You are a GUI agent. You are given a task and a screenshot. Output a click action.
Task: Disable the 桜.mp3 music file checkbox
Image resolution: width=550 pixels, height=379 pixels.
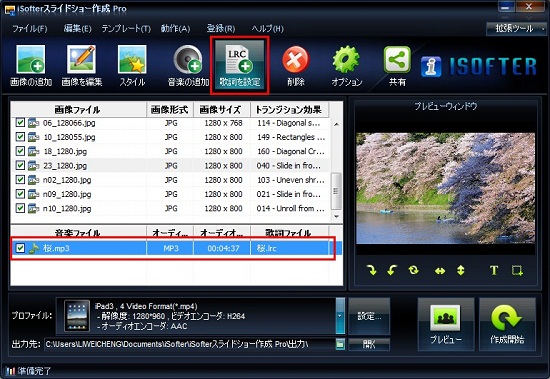point(20,248)
